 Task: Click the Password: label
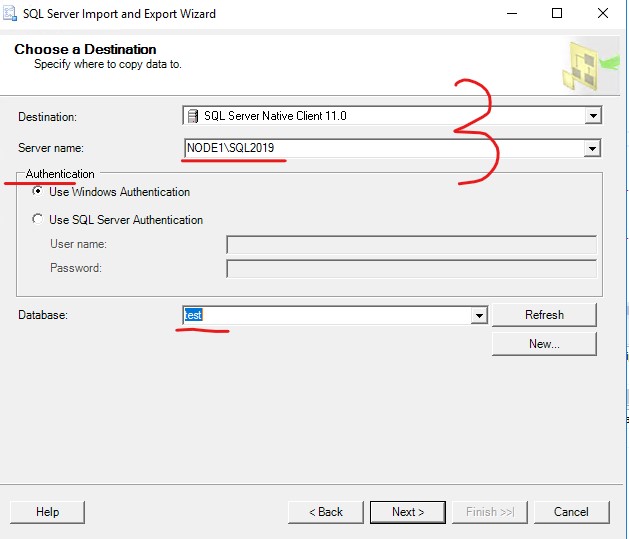pos(76,268)
